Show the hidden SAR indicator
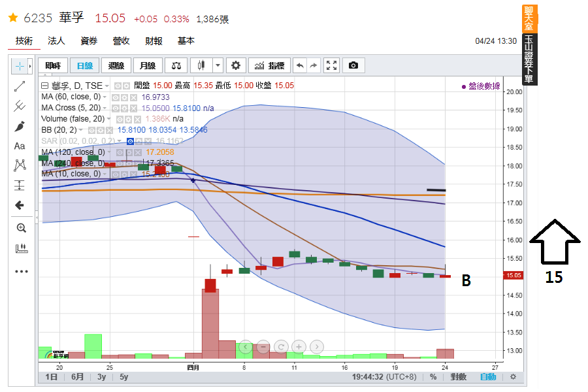The image size is (588, 392). tap(130, 141)
